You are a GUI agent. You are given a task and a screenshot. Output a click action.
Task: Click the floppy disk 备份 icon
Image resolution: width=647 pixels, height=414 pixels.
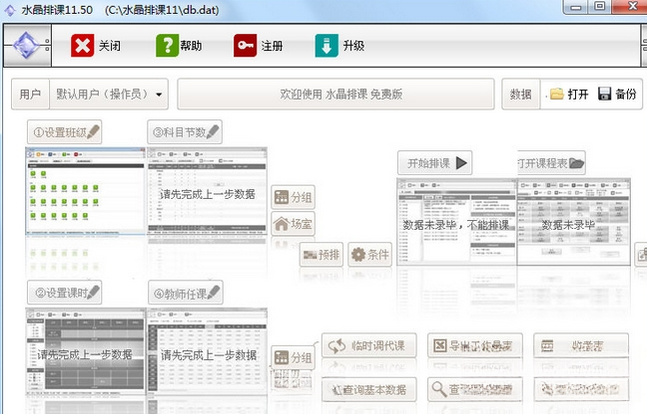tap(604, 94)
